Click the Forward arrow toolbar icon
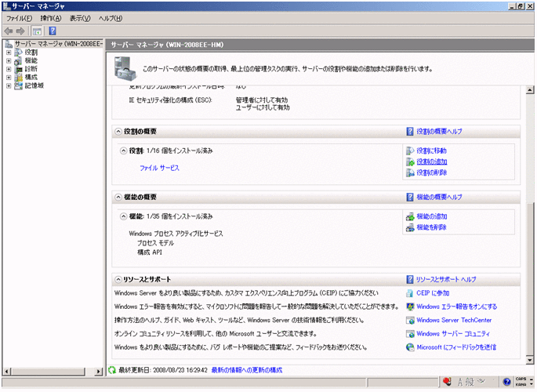Image resolution: width=537 pixels, height=392 pixels. click(20, 31)
